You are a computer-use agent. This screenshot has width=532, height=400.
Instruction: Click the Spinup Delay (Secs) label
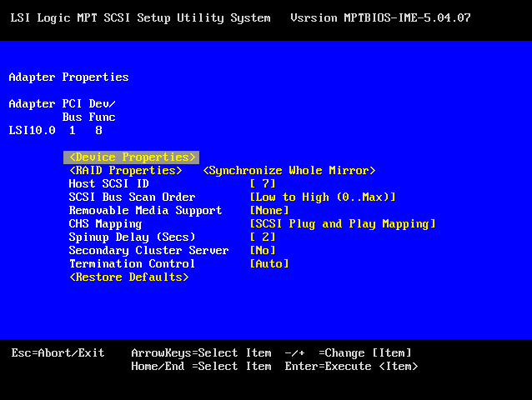132,237
